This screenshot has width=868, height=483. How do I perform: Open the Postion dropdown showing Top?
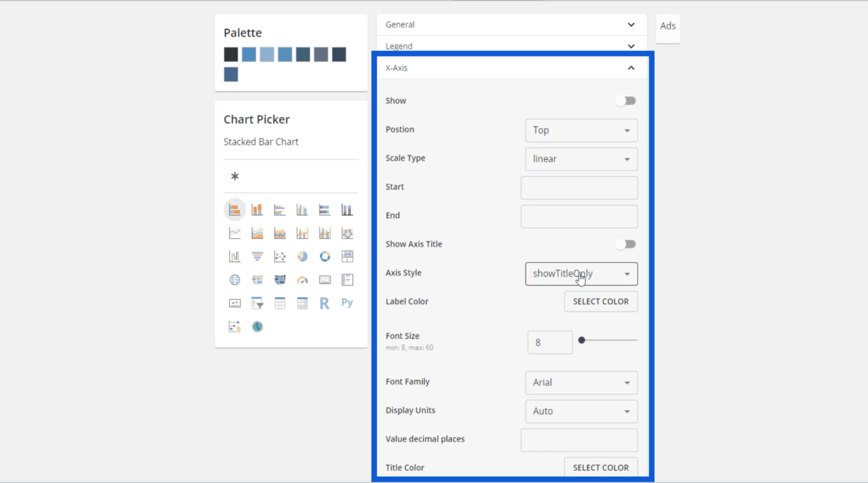581,130
